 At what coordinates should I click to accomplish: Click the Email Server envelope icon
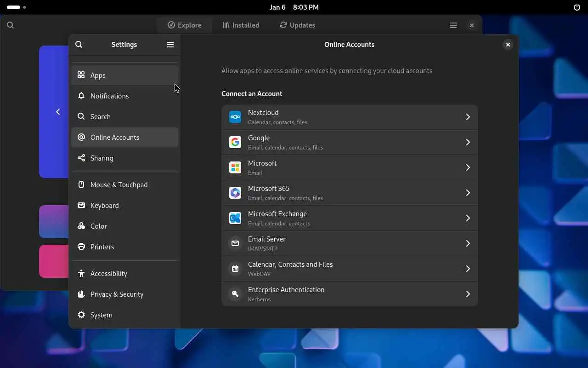[235, 243]
